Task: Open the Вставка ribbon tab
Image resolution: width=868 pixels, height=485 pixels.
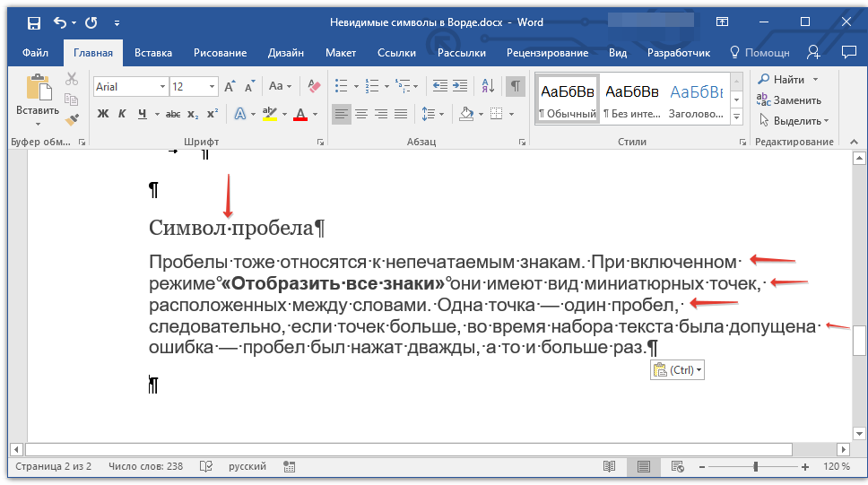Action: (153, 53)
